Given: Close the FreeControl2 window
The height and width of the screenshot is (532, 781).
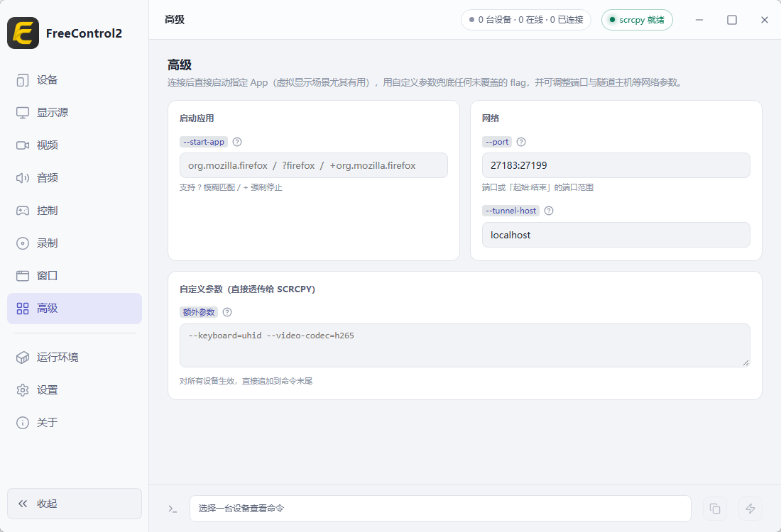Looking at the screenshot, I should [765, 20].
